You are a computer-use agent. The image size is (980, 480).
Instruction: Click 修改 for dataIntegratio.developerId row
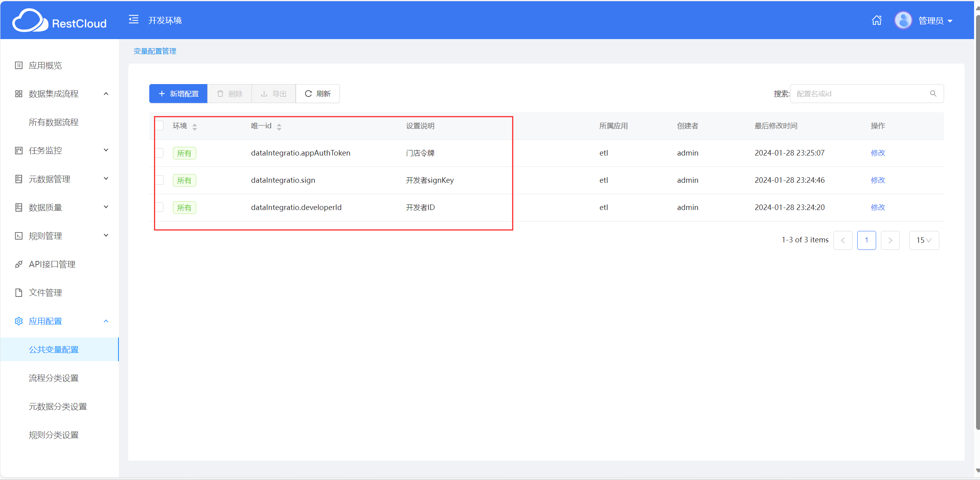[878, 207]
